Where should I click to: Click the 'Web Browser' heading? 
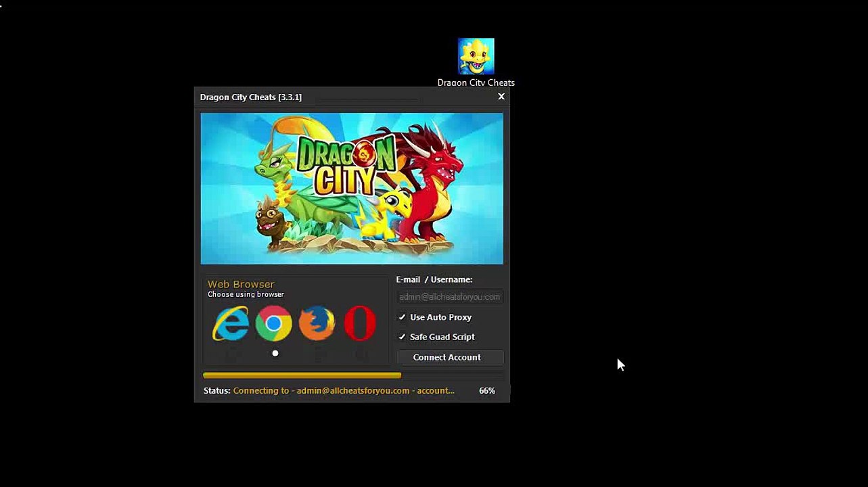241,284
